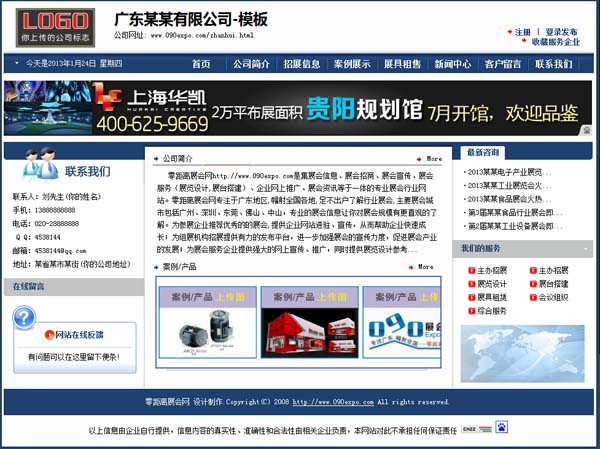
Task: Click the CNZZ statistics badge in footer
Action: pos(476,429)
